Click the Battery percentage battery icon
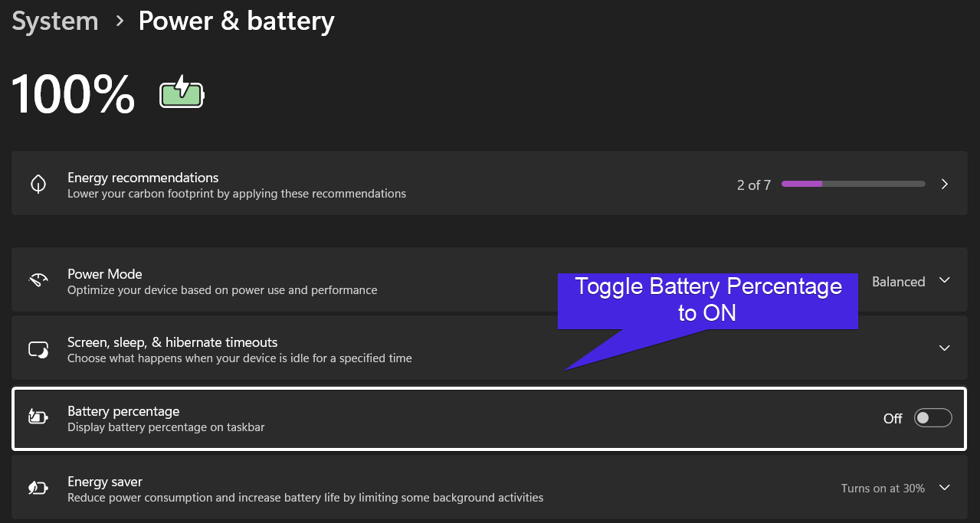Viewport: 980px width, 523px height. [x=38, y=418]
